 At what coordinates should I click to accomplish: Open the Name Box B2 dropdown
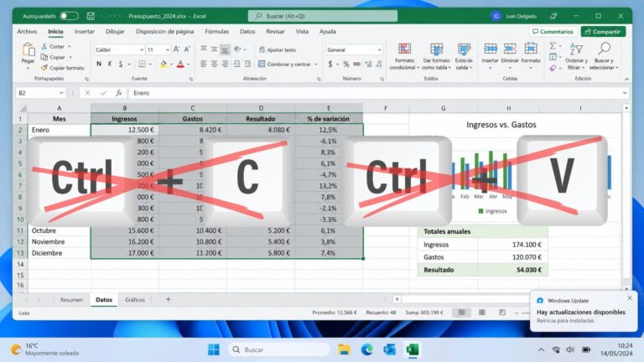coord(61,93)
